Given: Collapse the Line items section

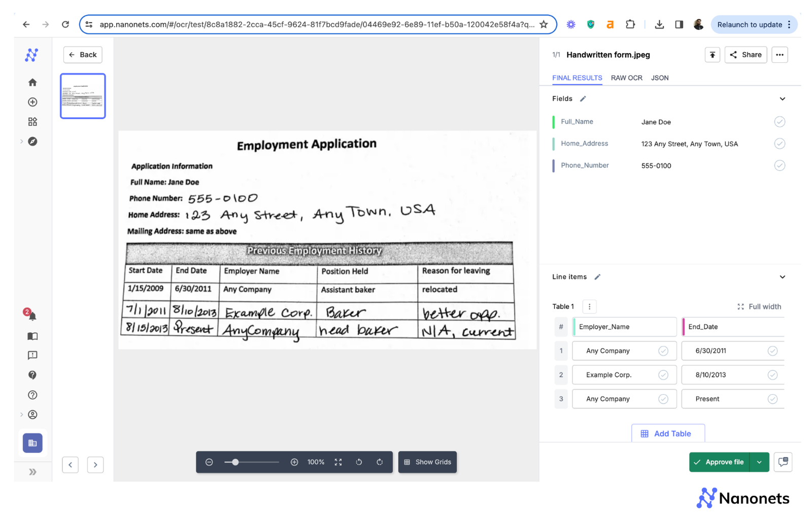Looking at the screenshot, I should coord(782,276).
